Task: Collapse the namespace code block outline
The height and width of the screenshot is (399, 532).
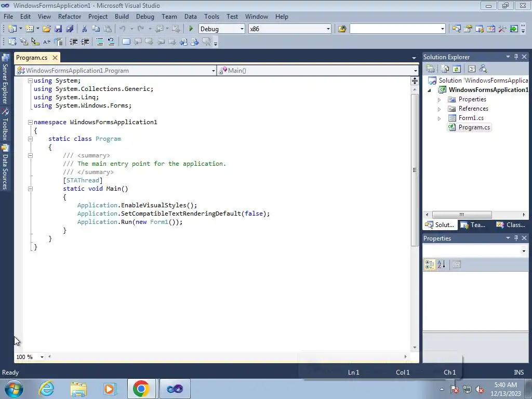Action: click(x=30, y=122)
